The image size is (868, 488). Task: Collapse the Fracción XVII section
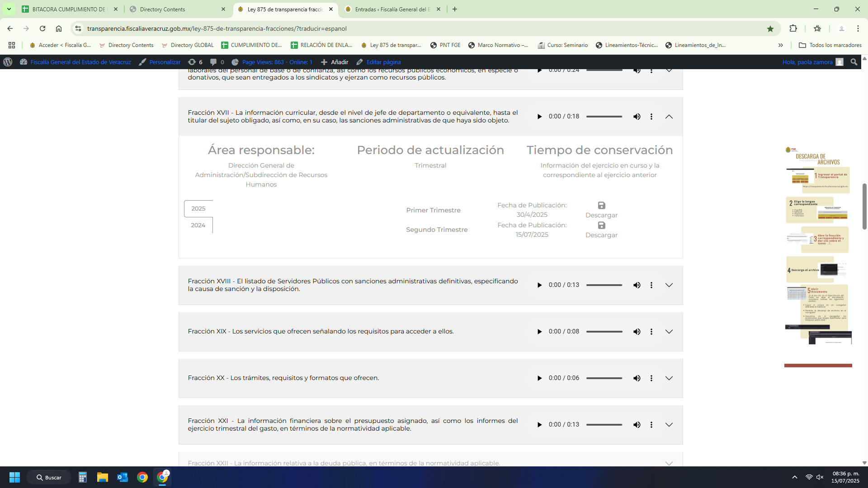669,117
